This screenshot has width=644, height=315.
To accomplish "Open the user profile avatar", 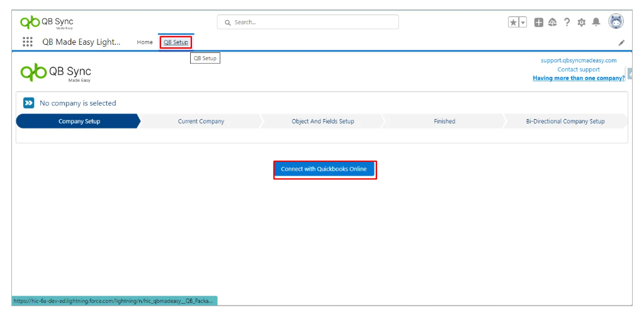I will 616,21.
